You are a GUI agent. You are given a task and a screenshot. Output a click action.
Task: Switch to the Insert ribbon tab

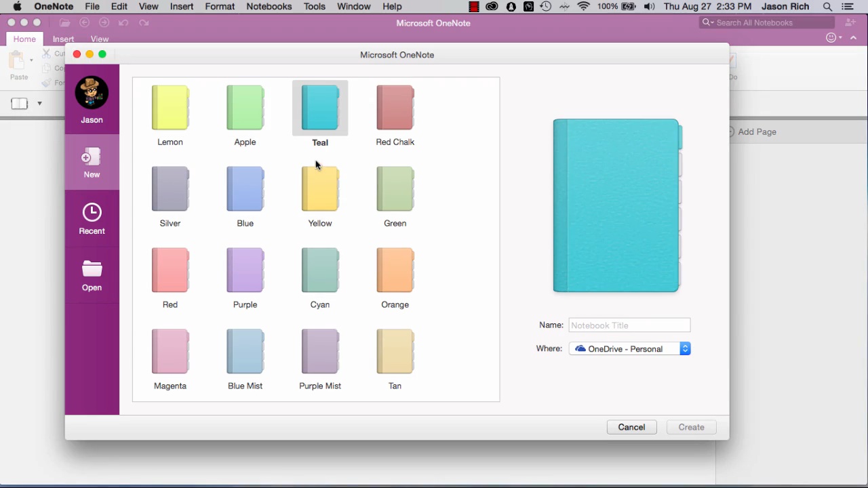(x=63, y=39)
